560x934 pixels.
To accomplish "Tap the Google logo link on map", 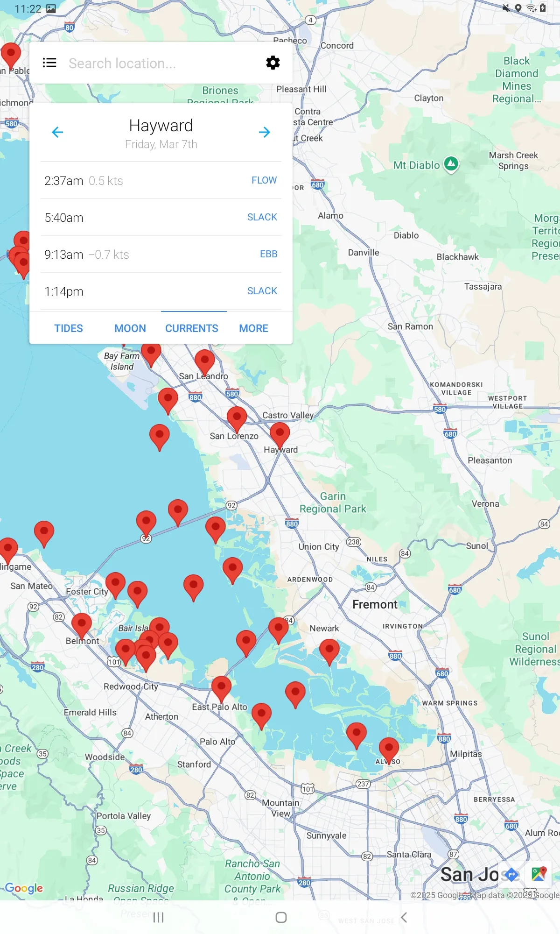I will point(24,888).
